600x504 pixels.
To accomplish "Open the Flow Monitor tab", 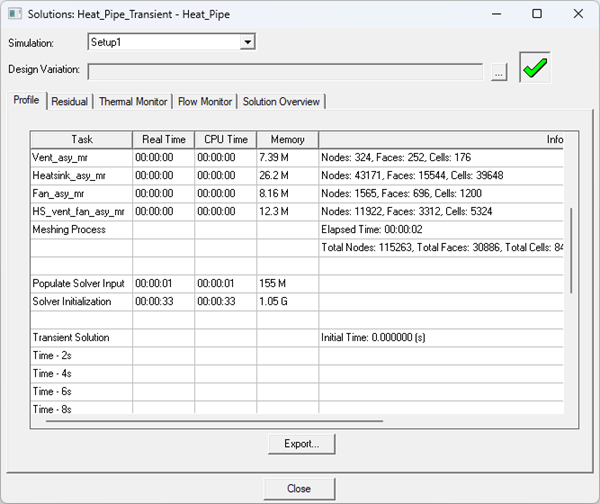I will 205,101.
